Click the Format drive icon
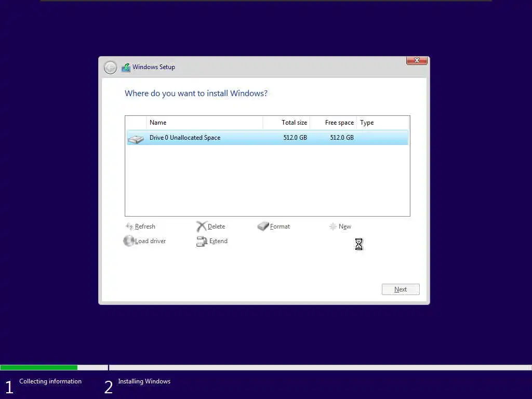Image resolution: width=532 pixels, height=399 pixels. (263, 227)
